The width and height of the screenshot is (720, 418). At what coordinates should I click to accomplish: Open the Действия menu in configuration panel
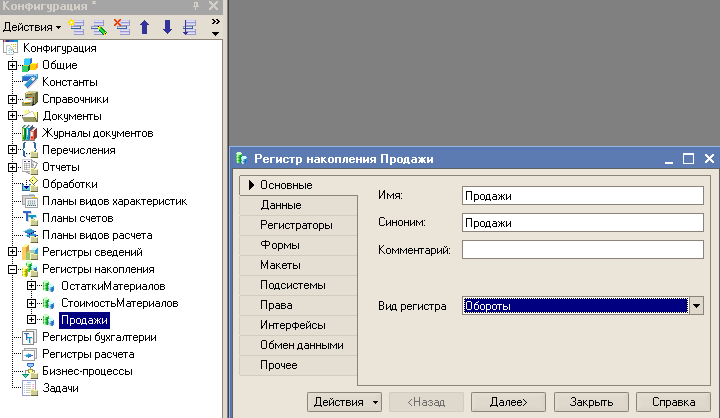click(x=32, y=27)
